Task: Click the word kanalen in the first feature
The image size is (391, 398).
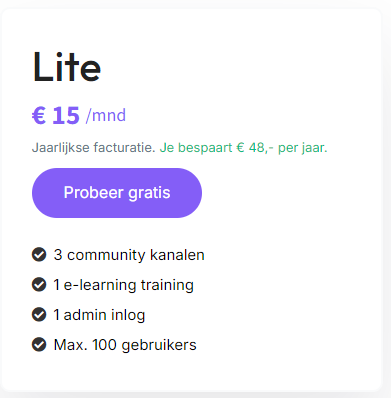Action: click(177, 255)
